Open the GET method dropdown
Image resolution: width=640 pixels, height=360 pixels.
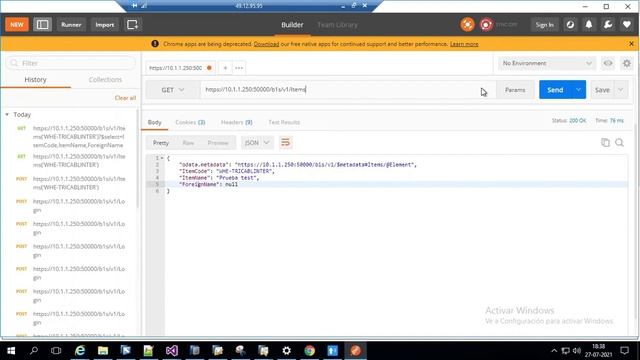173,90
